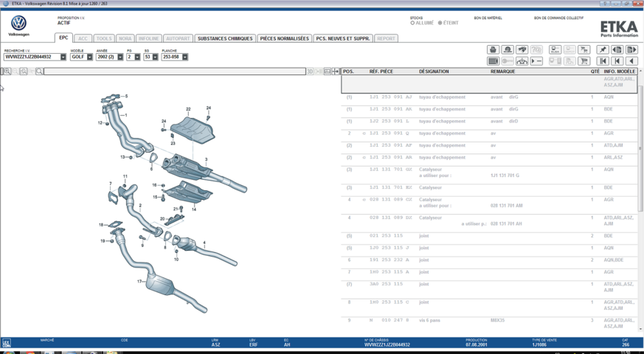This screenshot has width=644, height=354.
Task: Open the PCS. NEUVES ET SUPPR. tab
Action: [x=343, y=38]
